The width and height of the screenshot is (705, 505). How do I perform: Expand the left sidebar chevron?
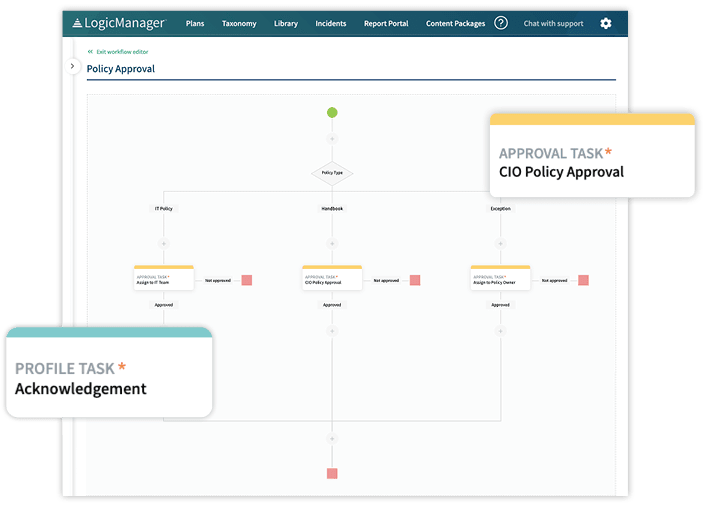pos(72,66)
